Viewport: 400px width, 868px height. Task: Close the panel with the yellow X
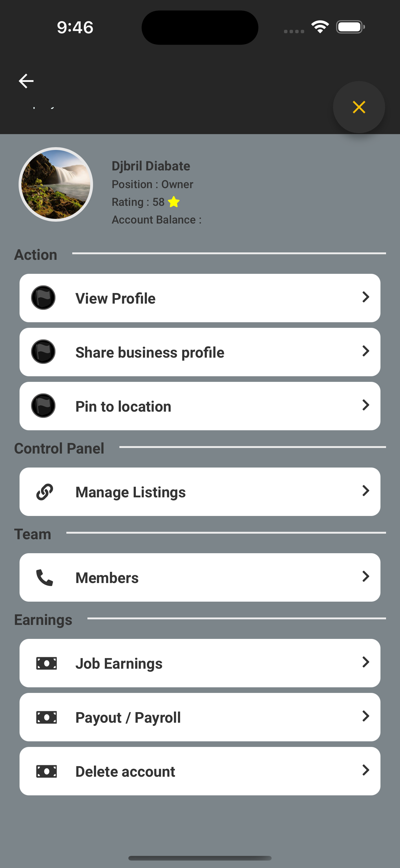(x=358, y=107)
